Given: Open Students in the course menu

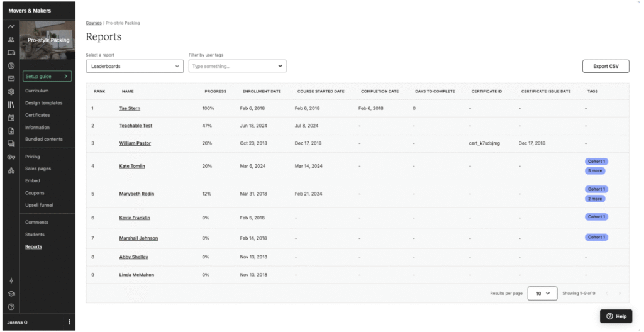Looking at the screenshot, I should click(35, 235).
